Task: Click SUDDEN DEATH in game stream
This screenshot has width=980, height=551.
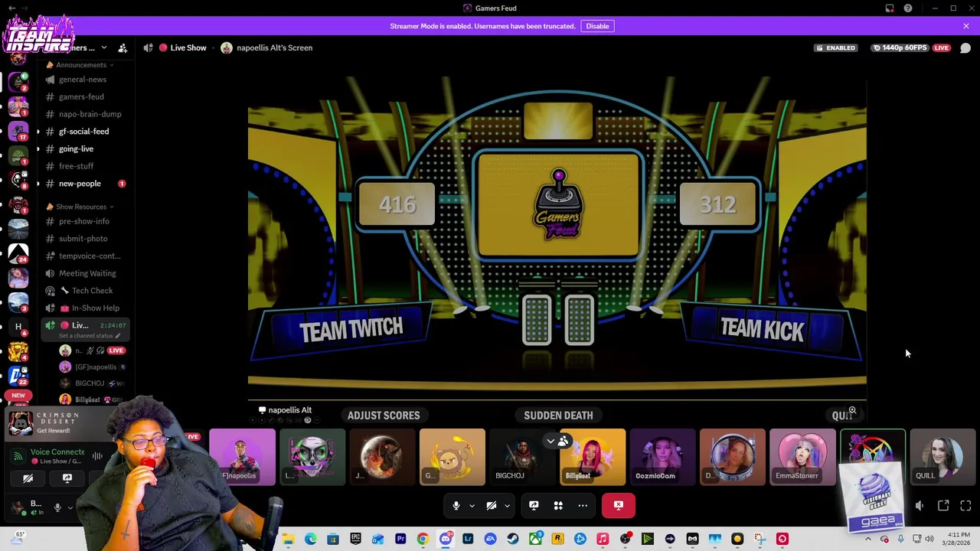Action: [x=558, y=416]
